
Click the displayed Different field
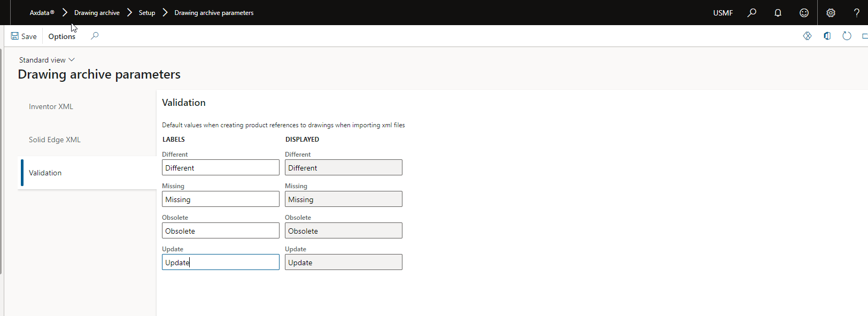pos(344,167)
